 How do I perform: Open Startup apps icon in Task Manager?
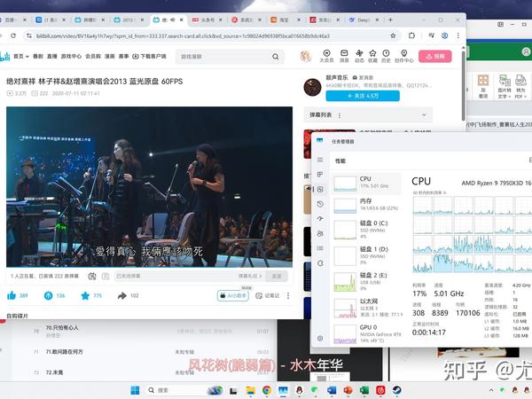click(x=320, y=218)
